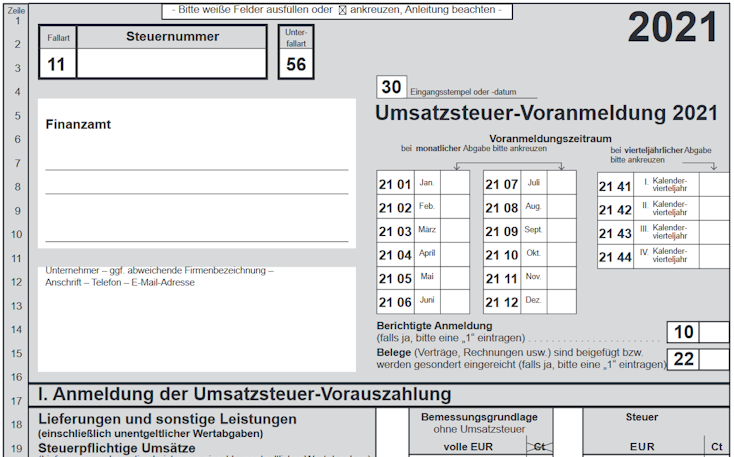
Task: Click the Voranmeldungszeitraum heading
Action: [550, 139]
